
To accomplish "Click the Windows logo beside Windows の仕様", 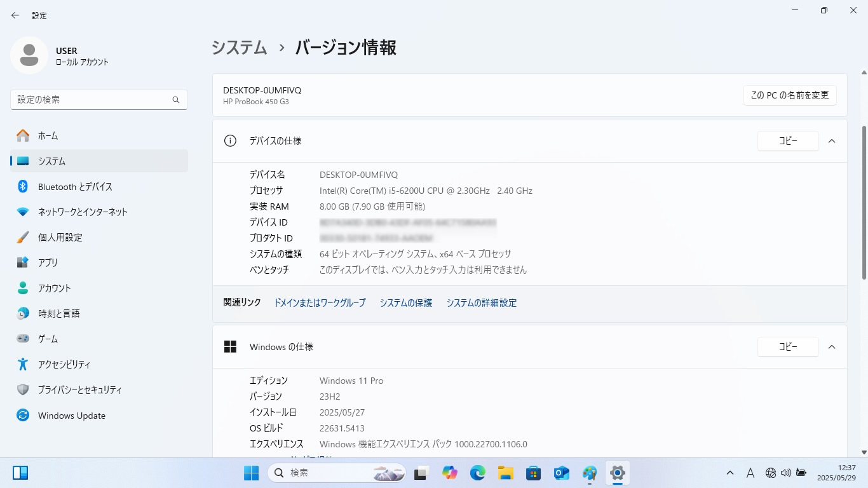I will coord(230,347).
